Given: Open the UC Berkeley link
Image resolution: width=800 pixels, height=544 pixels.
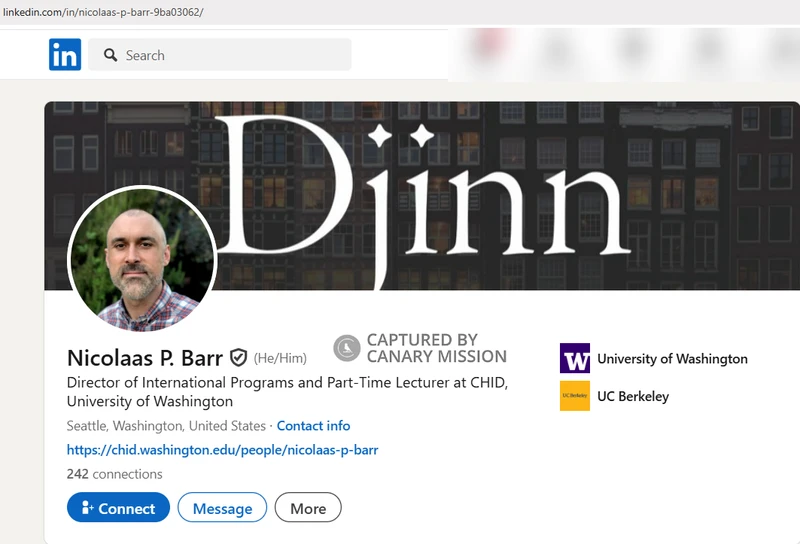Looking at the screenshot, I should point(633,397).
